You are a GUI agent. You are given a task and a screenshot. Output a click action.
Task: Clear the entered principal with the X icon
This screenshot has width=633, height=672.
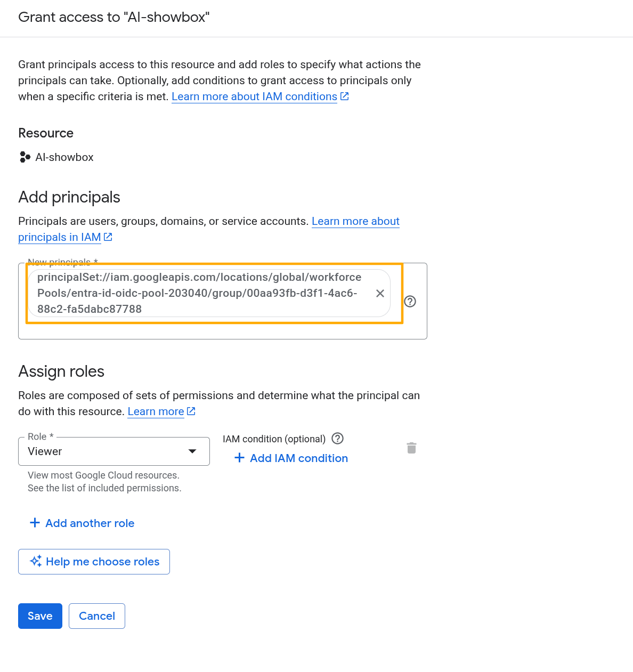(x=380, y=293)
